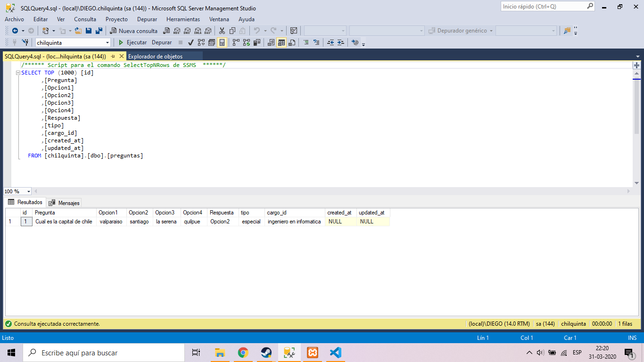The image size is (644, 362).
Task: Open the undo history dropdown arrow
Action: point(265,31)
